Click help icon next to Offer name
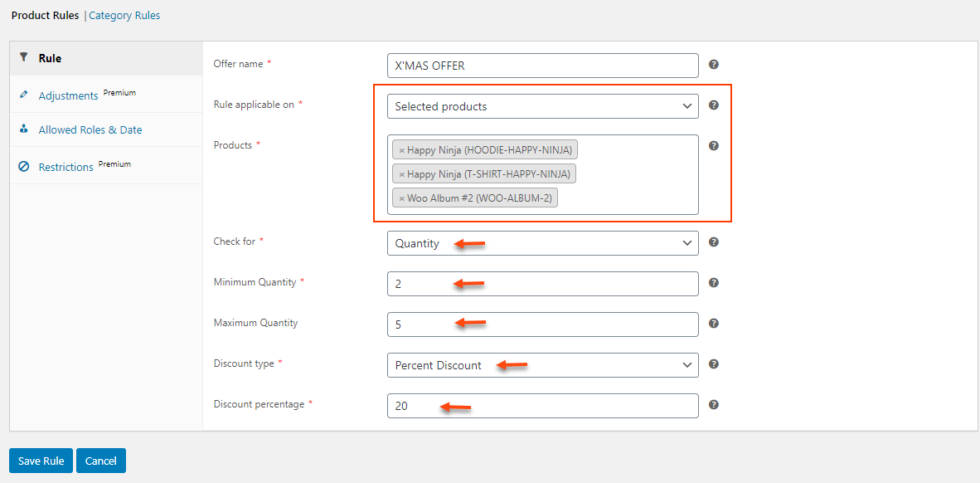Screen dimensions: 980x483 (x=714, y=65)
